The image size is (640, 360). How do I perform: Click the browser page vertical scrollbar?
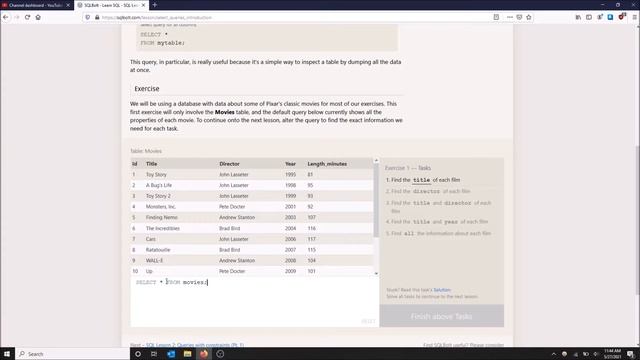(x=638, y=220)
